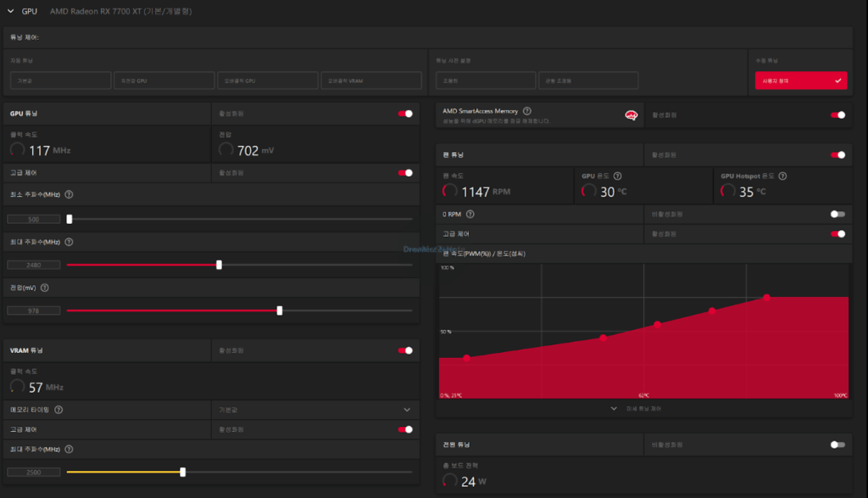
Task: Toggle VRAM 고급 제어 advanced control switch
Action: click(405, 429)
